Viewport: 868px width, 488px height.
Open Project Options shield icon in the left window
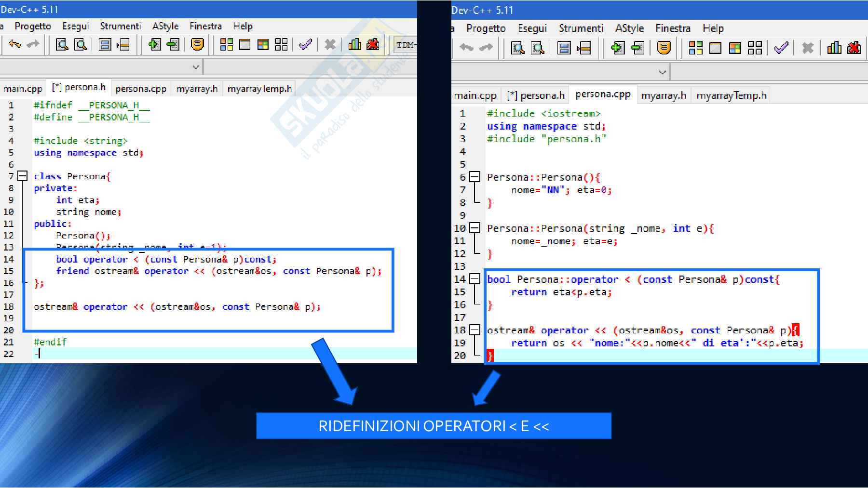(197, 45)
